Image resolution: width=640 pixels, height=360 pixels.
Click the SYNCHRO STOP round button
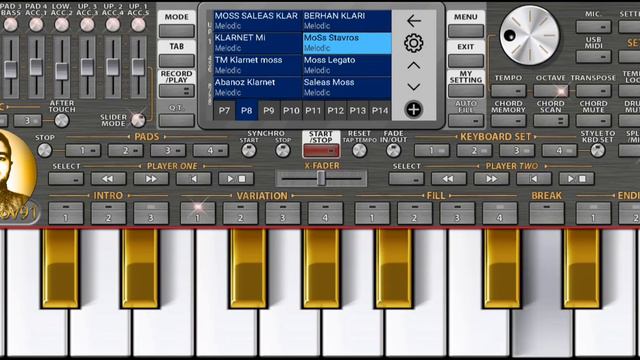(x=282, y=151)
